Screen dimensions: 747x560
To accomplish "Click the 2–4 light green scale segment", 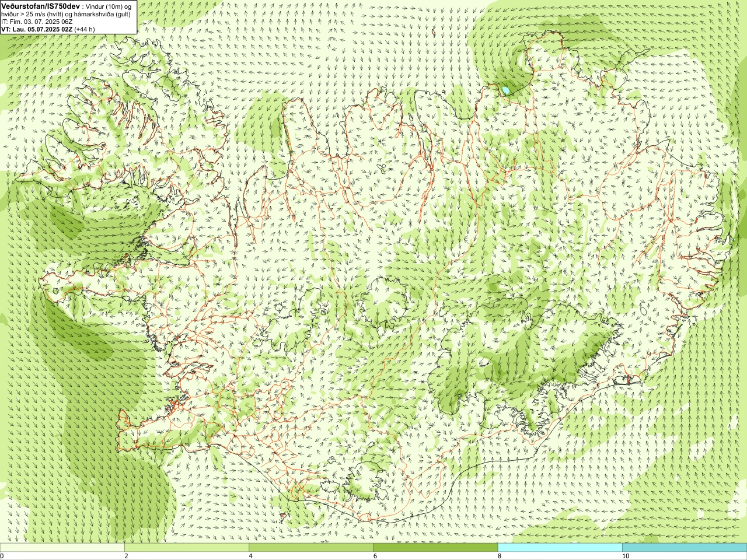I will tap(187, 548).
